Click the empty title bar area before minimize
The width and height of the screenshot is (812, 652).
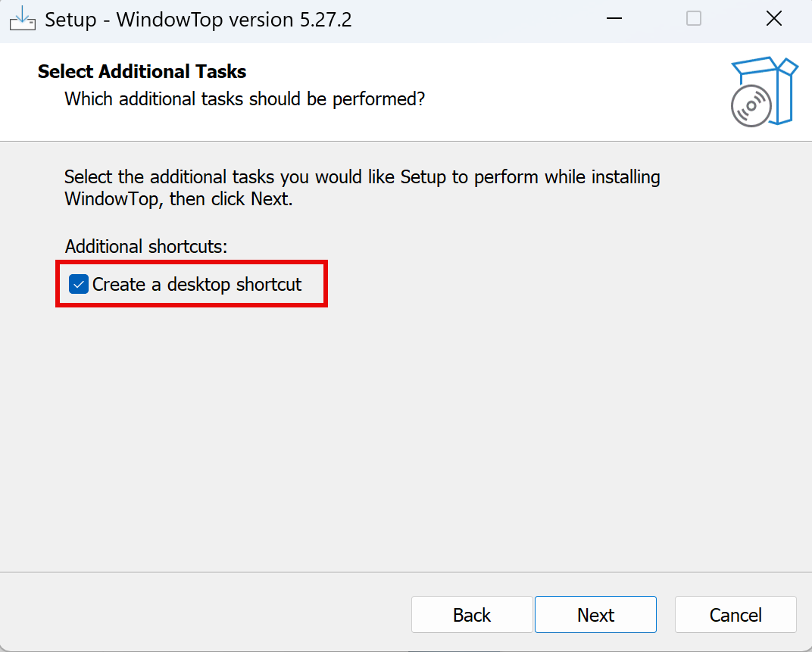click(x=477, y=20)
